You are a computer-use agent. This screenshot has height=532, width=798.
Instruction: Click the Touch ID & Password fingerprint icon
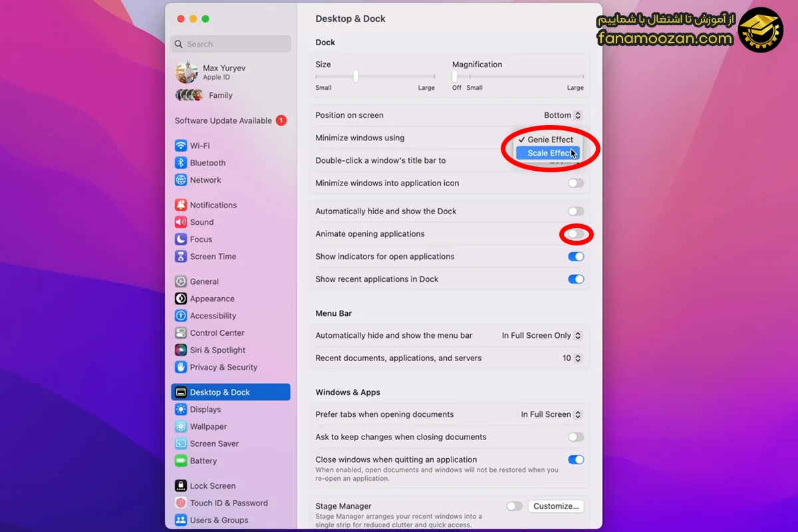coord(181,503)
